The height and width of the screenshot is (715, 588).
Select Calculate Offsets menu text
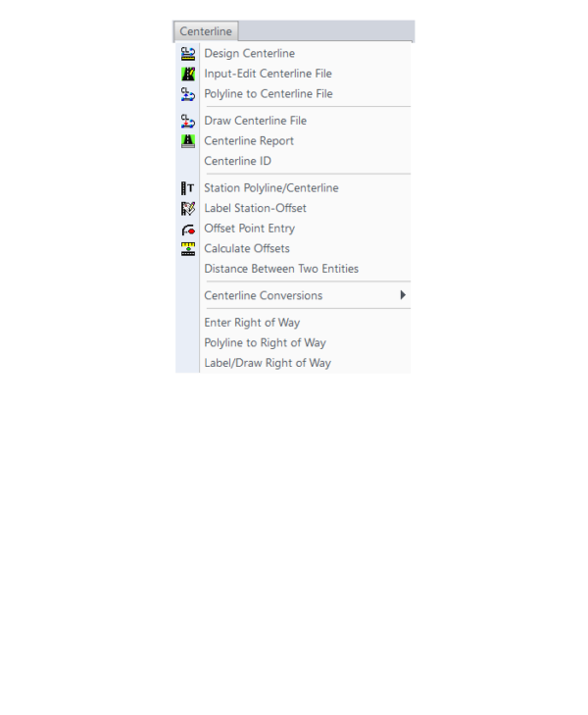tap(247, 248)
